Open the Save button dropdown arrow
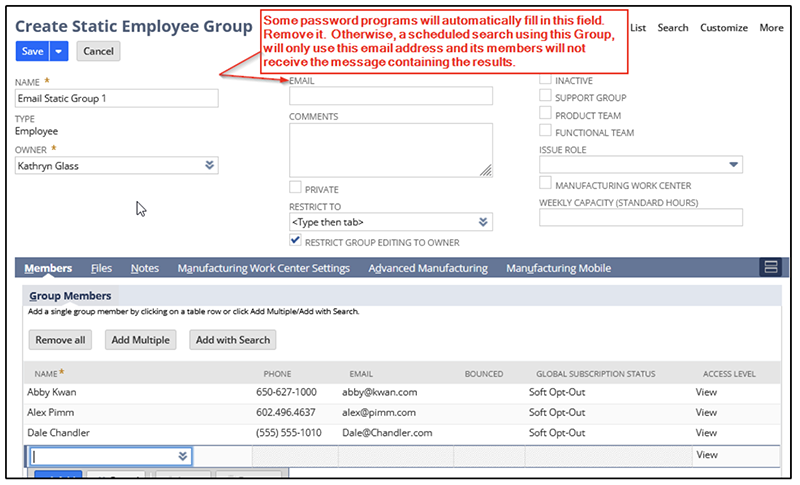 point(59,51)
